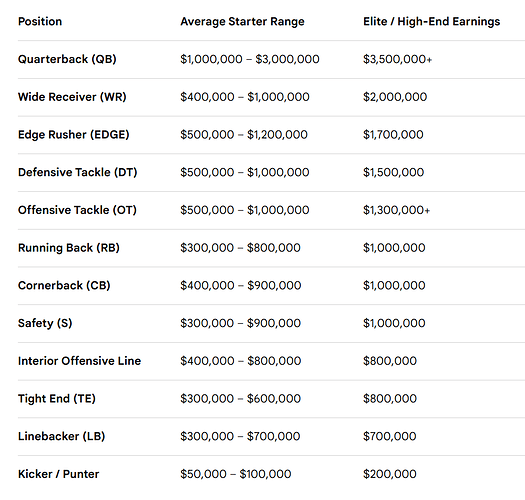
Task: Select the Interior Offensive Line cell
Action: point(79,361)
